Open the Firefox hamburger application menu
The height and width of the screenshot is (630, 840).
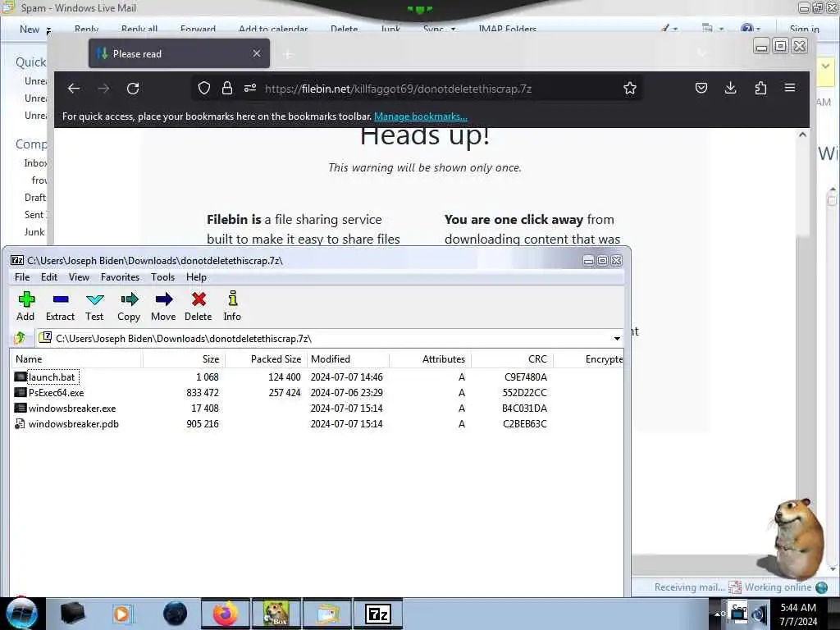pos(790,88)
